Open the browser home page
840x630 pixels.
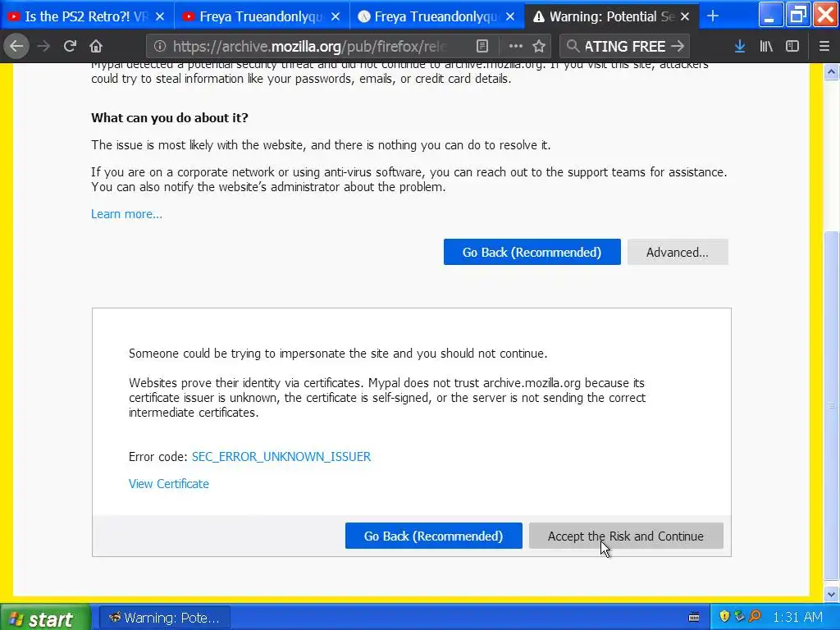pyautogui.click(x=96, y=46)
